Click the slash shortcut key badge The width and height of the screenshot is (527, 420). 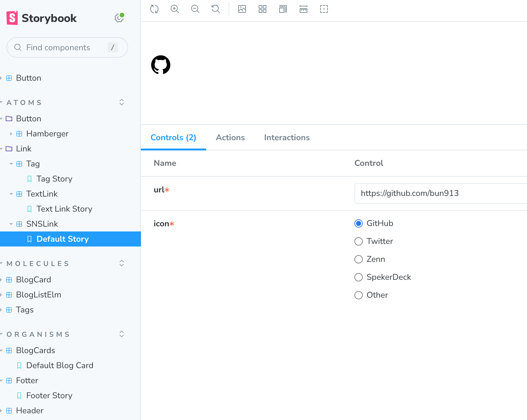pyautogui.click(x=113, y=47)
